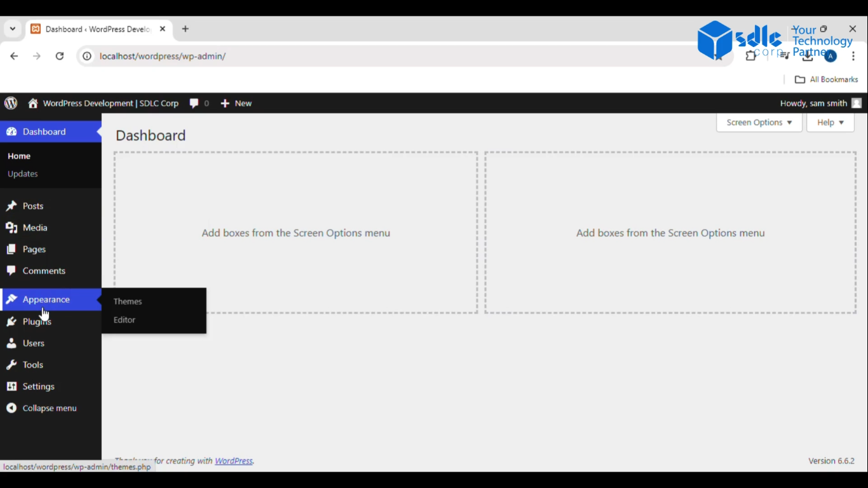The height and width of the screenshot is (488, 868).
Task: Go back with the browser back arrow
Action: tap(14, 56)
